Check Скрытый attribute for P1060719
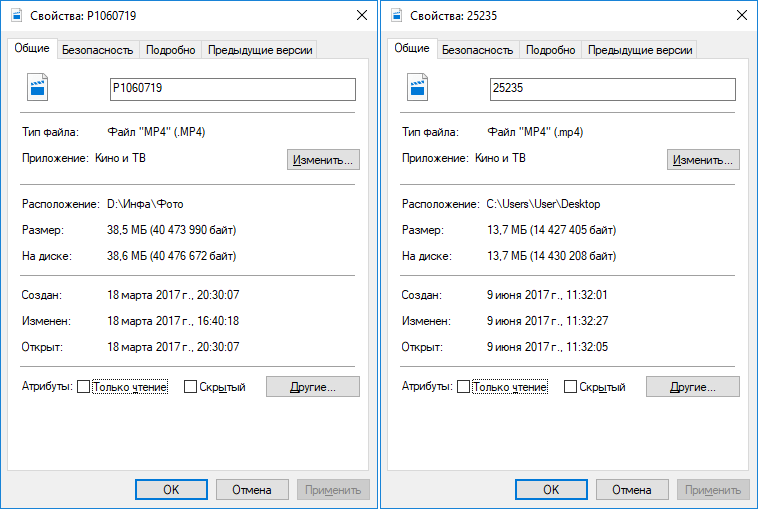Screen dimensions: 760x510 (190, 387)
